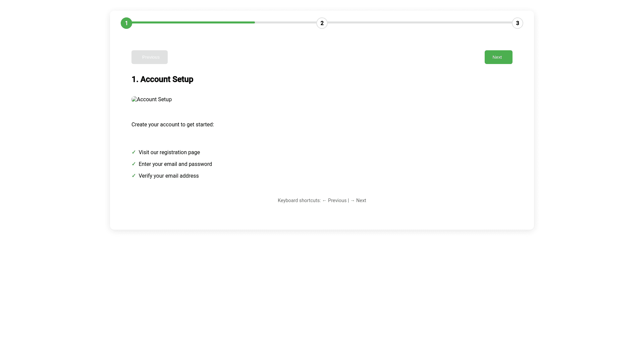Click the right arrow in keyboard shortcuts hint
This screenshot has height=362, width=644.
(x=353, y=200)
